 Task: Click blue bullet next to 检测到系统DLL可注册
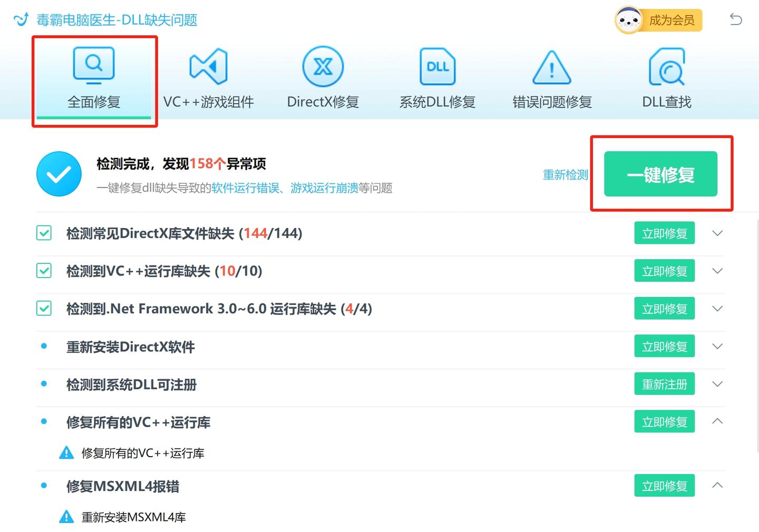tap(44, 384)
